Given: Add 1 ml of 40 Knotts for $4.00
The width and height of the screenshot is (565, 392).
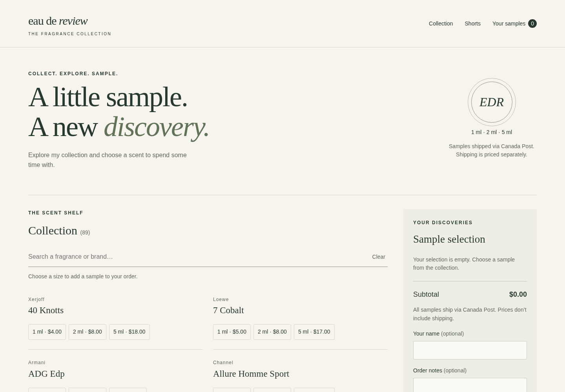Looking at the screenshot, I should click(x=47, y=332).
